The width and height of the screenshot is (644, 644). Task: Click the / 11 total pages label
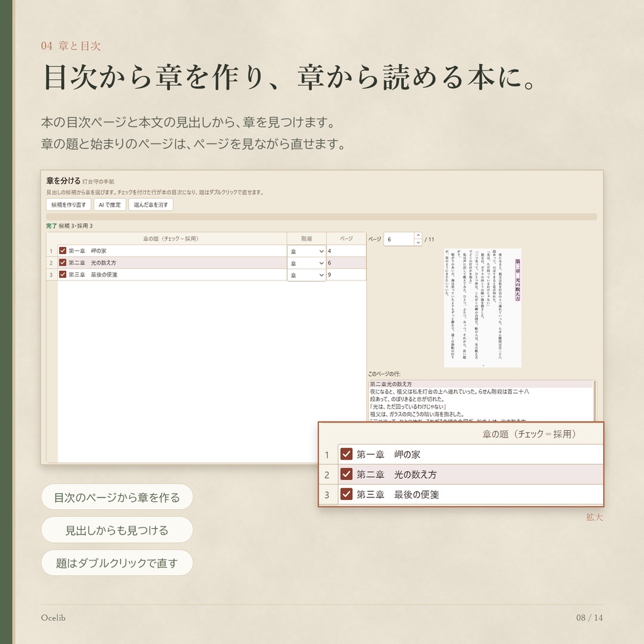tap(429, 239)
